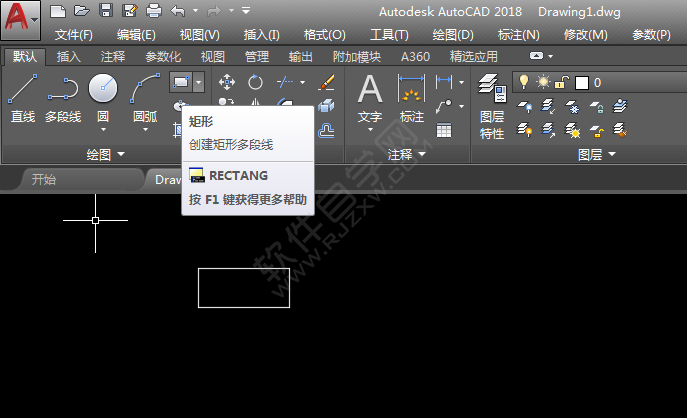Open 图层特性 Layer Properties manager
This screenshot has width=687, height=418.
[492, 106]
